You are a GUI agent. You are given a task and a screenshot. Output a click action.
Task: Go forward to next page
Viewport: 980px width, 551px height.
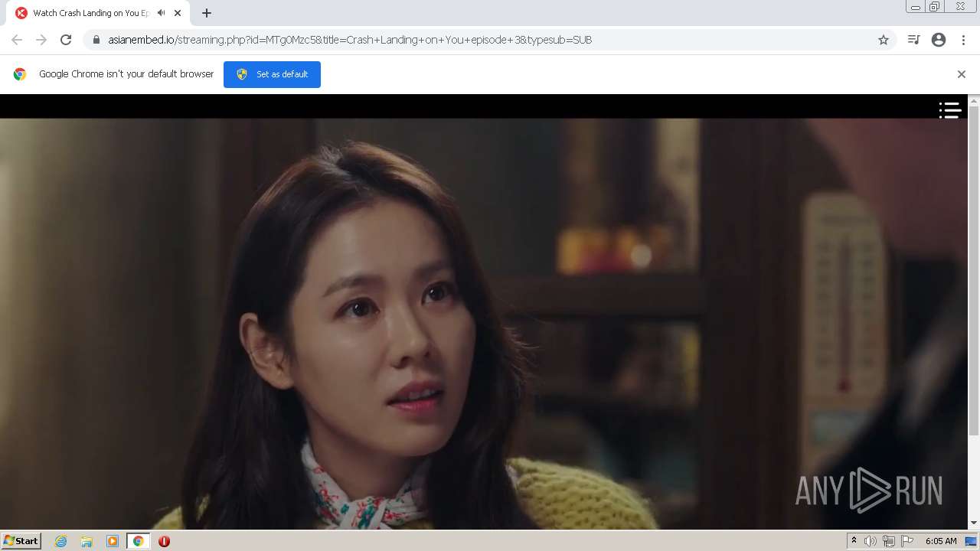[x=41, y=40]
